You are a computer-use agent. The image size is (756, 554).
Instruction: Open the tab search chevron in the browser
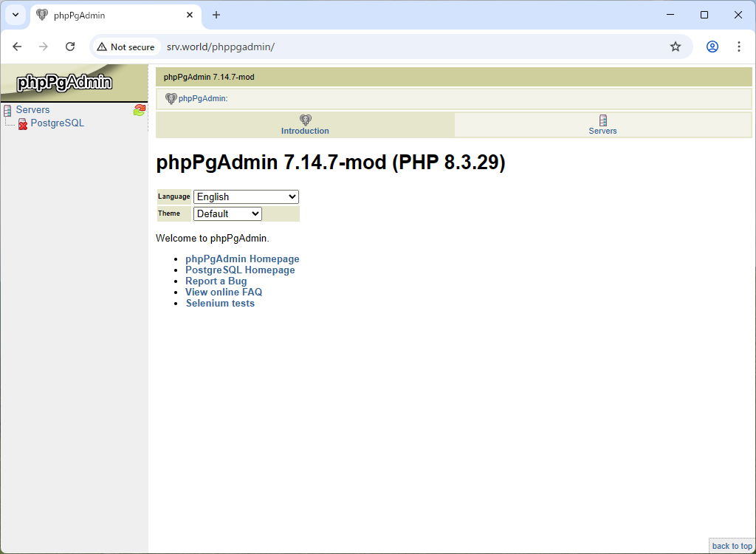point(15,15)
